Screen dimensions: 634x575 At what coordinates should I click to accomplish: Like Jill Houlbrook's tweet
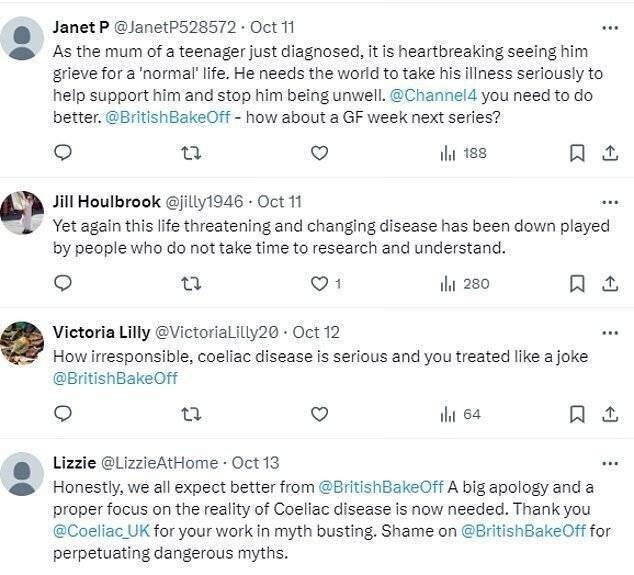pos(319,283)
